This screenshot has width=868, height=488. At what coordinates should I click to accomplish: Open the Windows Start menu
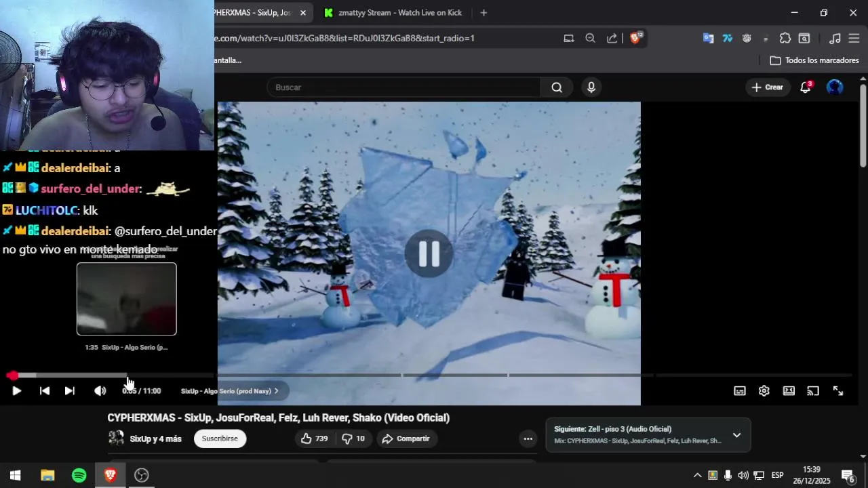pos(15,475)
